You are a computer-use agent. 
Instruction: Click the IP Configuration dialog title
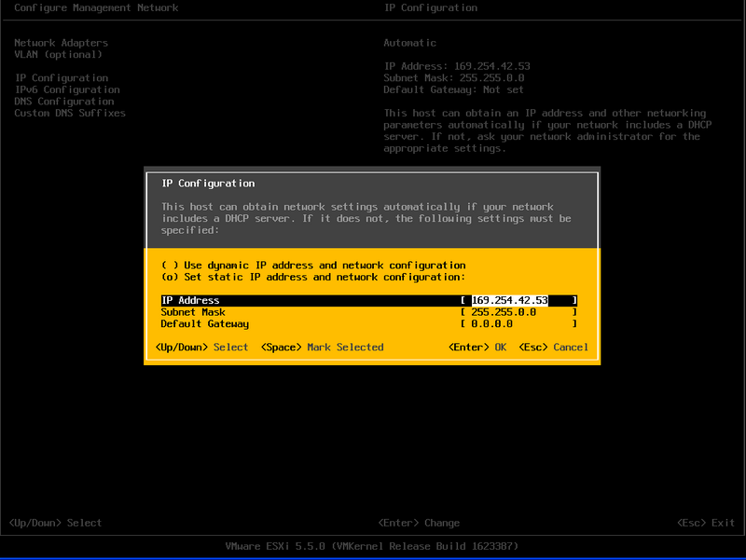pos(208,184)
